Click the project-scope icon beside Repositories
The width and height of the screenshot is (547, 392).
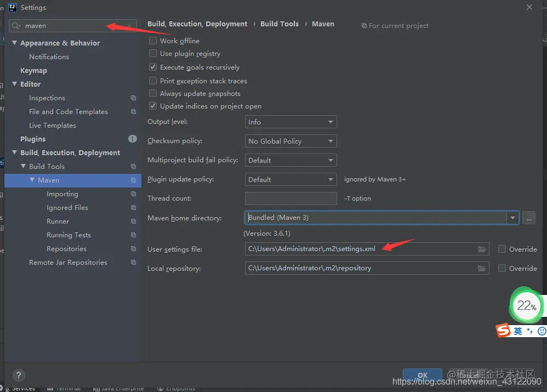(x=133, y=248)
